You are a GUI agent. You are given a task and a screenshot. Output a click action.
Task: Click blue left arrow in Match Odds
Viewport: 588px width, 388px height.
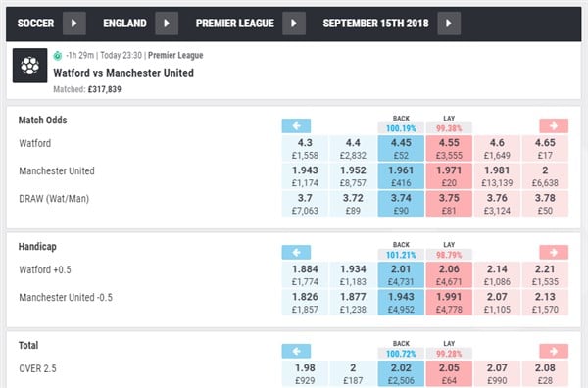point(296,126)
